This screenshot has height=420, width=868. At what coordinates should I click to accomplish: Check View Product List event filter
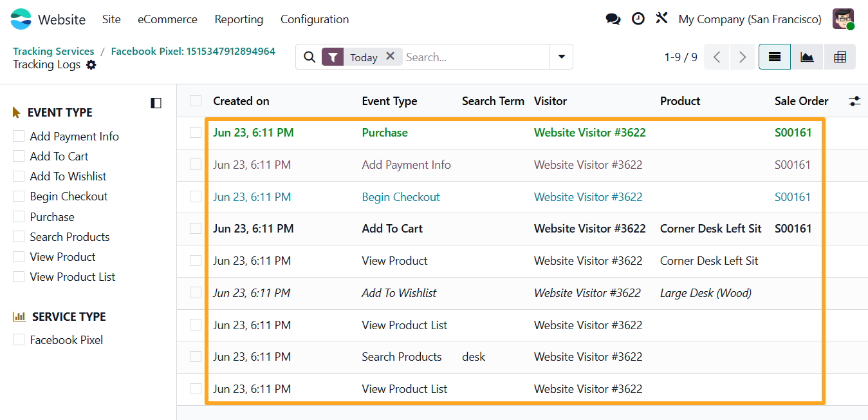[x=19, y=277]
